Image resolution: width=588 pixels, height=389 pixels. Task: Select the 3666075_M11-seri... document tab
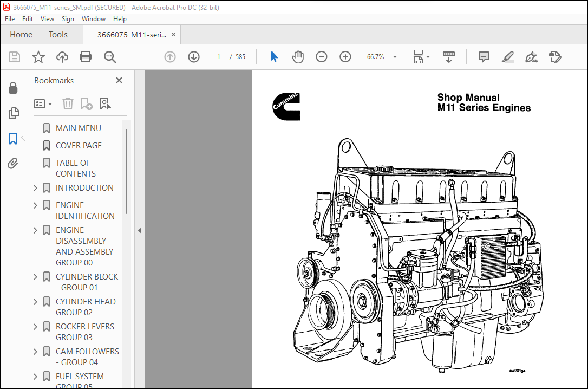[132, 35]
